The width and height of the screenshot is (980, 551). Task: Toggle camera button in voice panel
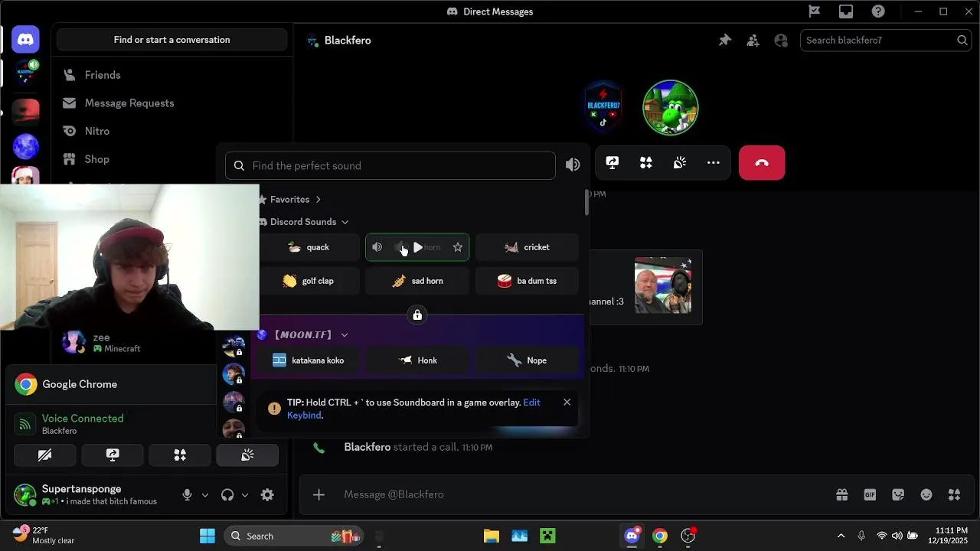[x=44, y=455]
